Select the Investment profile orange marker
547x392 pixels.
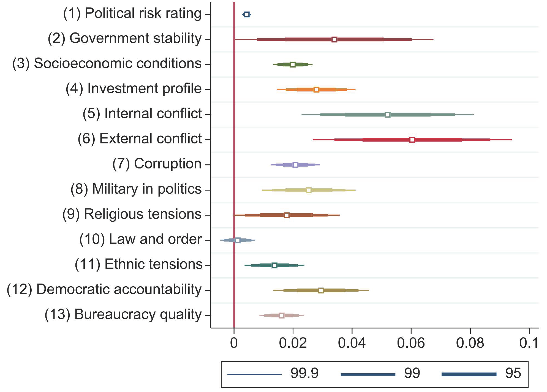click(x=316, y=89)
